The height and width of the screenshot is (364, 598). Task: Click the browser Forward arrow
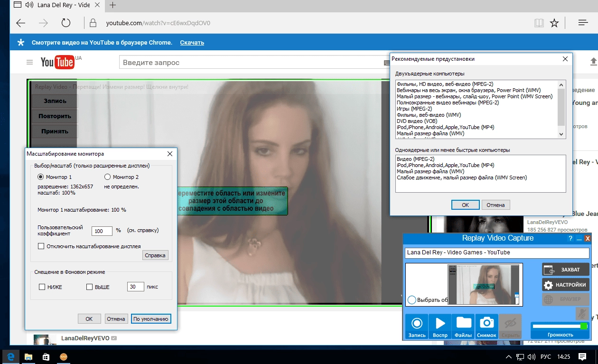pos(43,23)
